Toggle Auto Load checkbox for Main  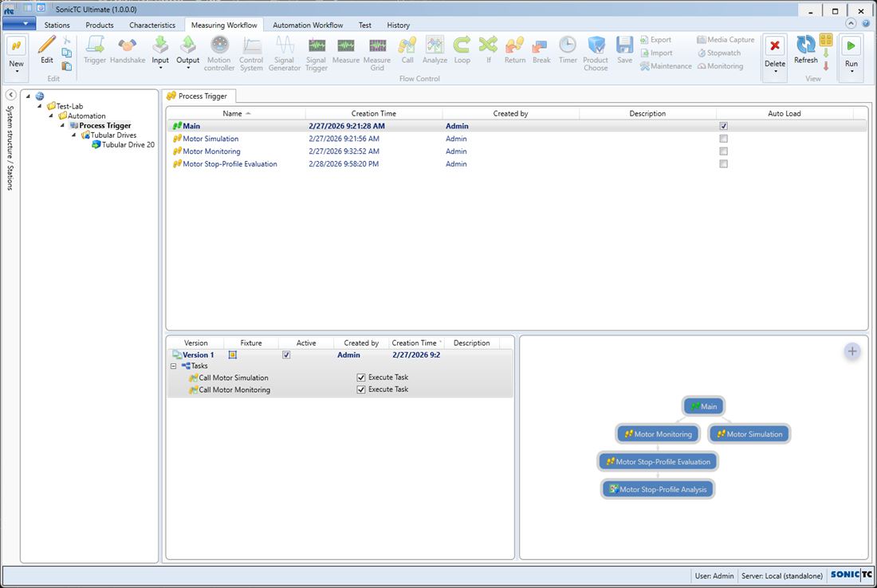pyautogui.click(x=724, y=127)
